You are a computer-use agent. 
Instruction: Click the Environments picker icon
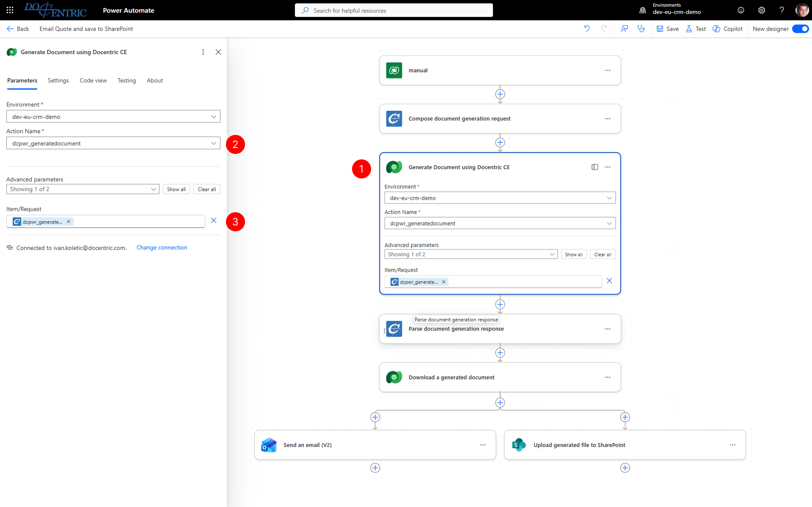[643, 10]
